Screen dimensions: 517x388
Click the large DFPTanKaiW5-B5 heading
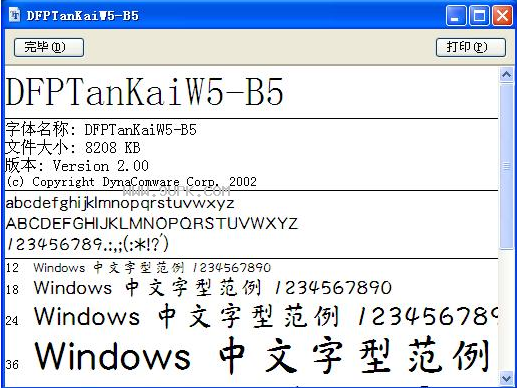pos(144,92)
